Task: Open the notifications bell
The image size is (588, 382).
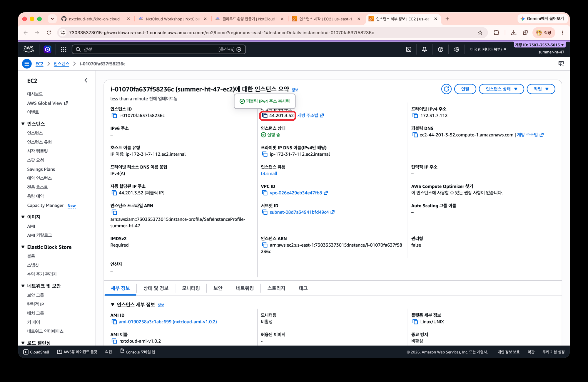Action: (424, 49)
